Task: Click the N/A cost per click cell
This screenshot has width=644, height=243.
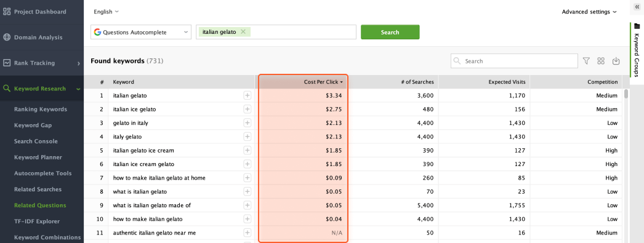Action: click(337, 233)
